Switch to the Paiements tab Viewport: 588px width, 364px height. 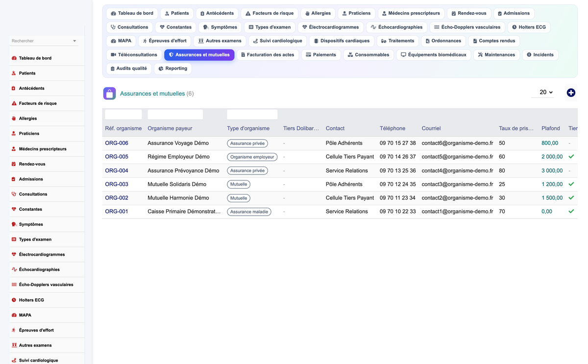click(x=321, y=55)
